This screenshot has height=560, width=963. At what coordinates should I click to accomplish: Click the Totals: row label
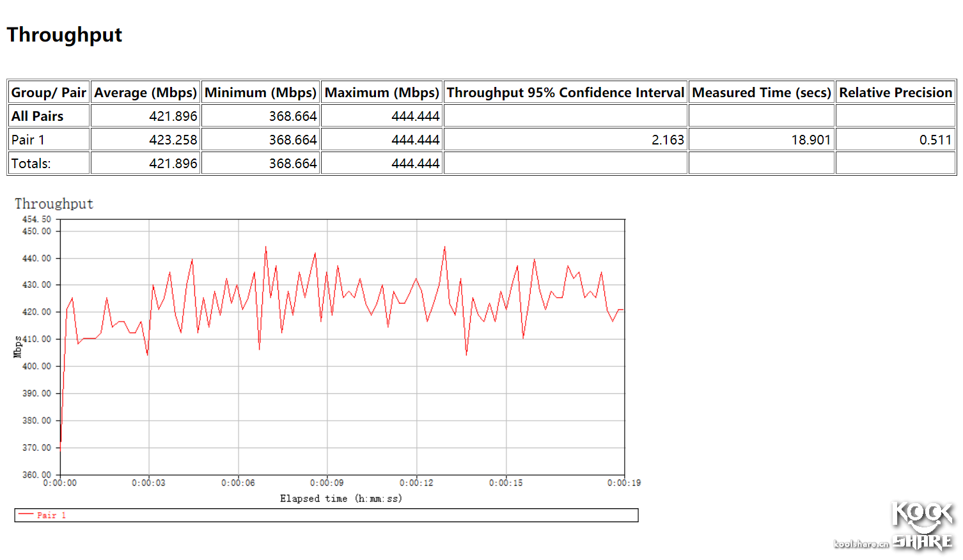click(x=31, y=164)
